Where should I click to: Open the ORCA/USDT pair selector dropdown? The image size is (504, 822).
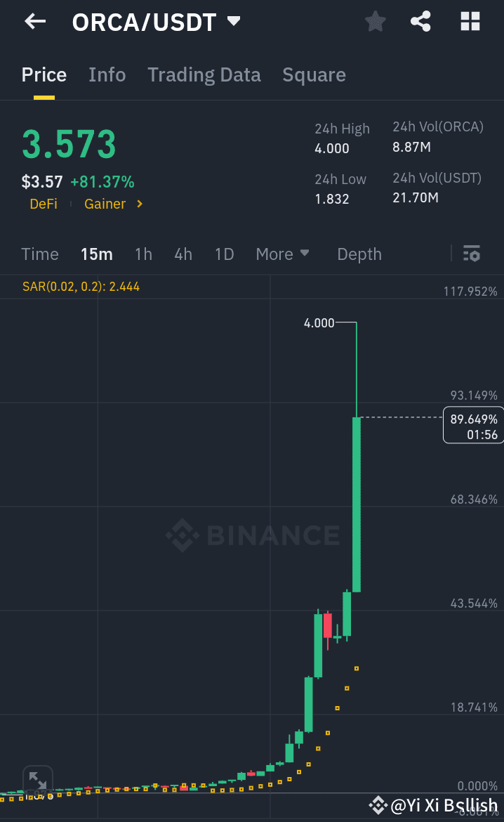[233, 22]
